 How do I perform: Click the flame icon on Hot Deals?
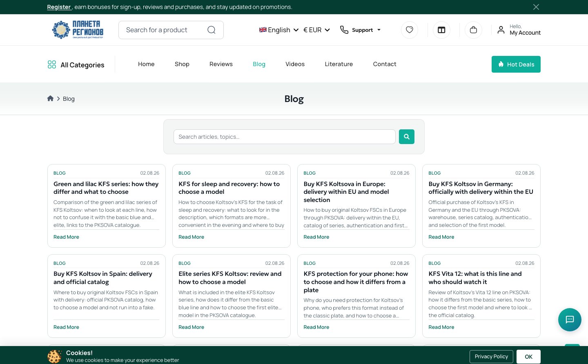[x=501, y=64]
